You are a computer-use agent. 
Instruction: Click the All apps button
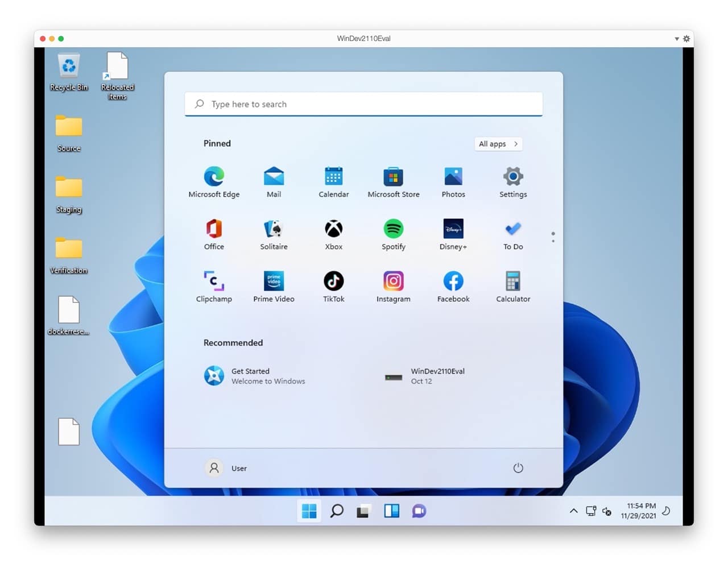[x=498, y=144]
